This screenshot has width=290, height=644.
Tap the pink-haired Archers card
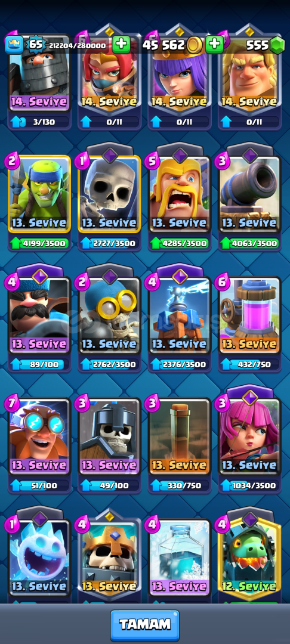click(250, 436)
